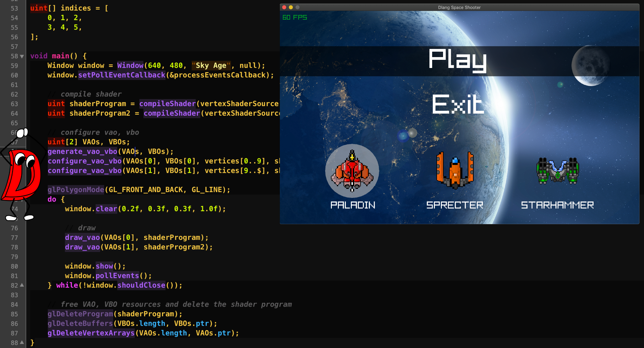Click the STARHAMMER ship name label
The width and height of the screenshot is (644, 348).
tap(557, 205)
